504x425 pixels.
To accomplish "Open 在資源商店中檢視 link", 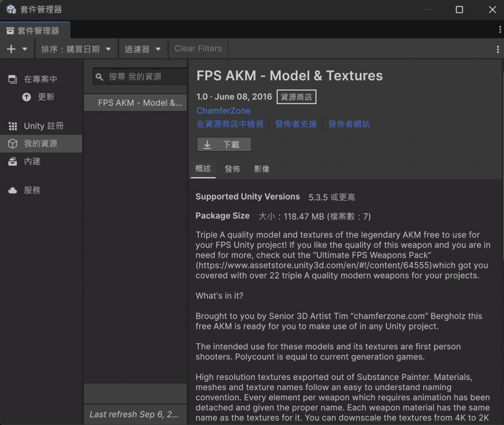I will 230,124.
